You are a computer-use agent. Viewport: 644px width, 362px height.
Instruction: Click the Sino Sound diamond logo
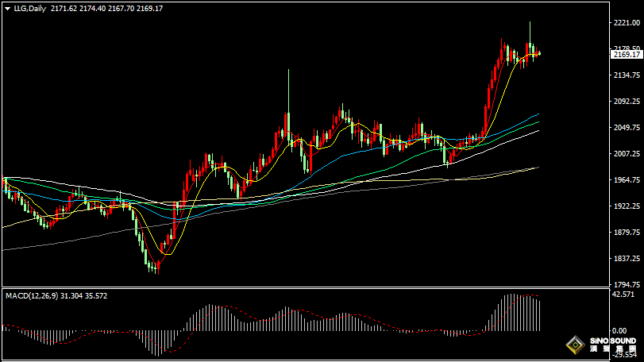pos(573,346)
